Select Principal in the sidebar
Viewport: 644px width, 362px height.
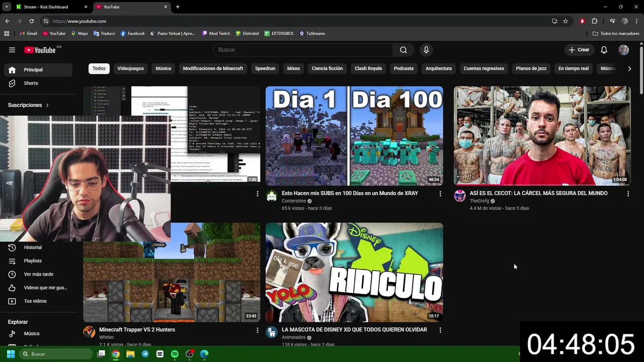tap(38, 70)
